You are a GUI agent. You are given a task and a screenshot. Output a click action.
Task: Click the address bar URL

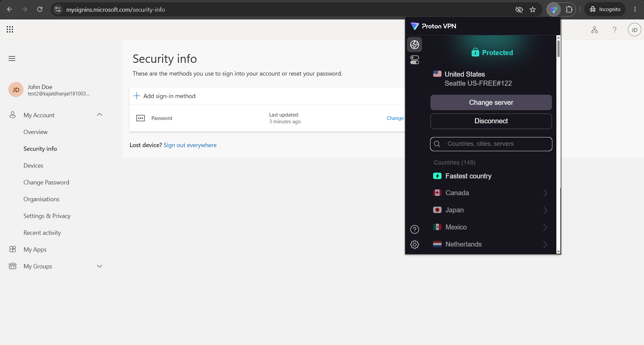click(x=116, y=10)
